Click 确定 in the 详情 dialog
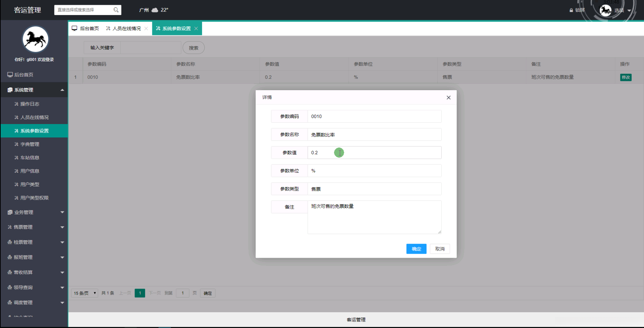 pos(416,249)
